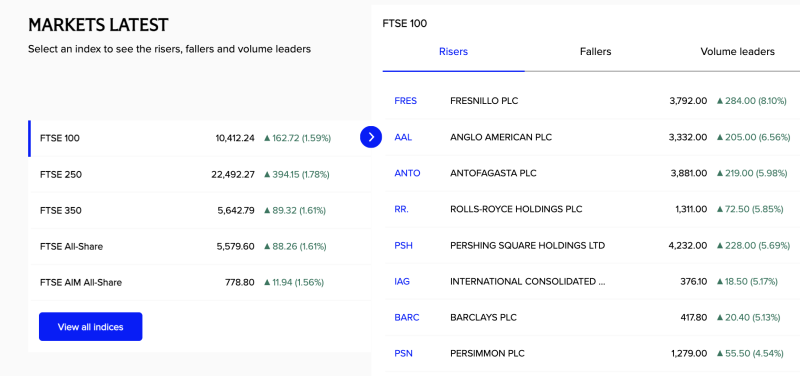Click INTERNATIONAL CONSOLIDATED company name

click(528, 282)
